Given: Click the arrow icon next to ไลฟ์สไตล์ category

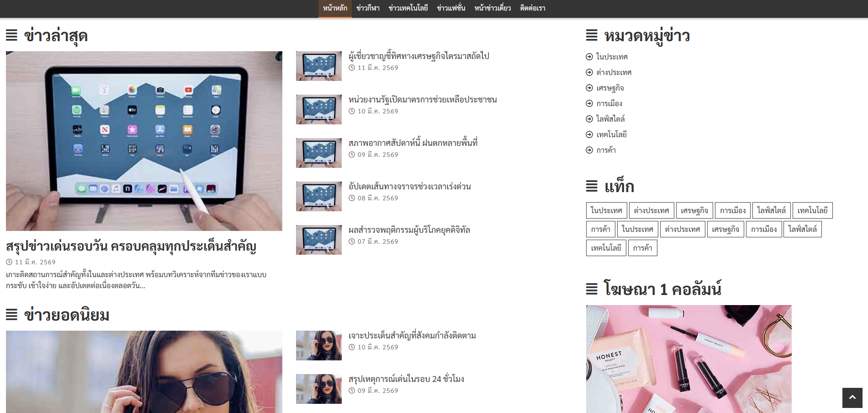Looking at the screenshot, I should tap(588, 119).
